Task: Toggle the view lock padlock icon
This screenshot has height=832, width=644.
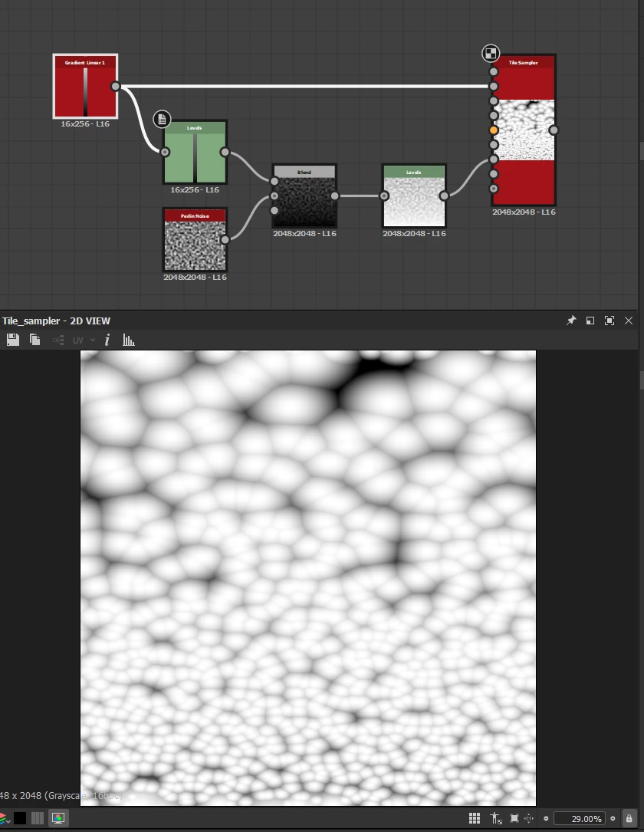Action: click(x=629, y=818)
